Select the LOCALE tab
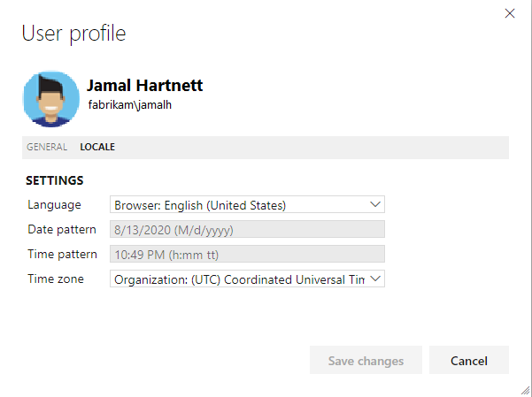This screenshot has height=397, width=532. (x=97, y=148)
